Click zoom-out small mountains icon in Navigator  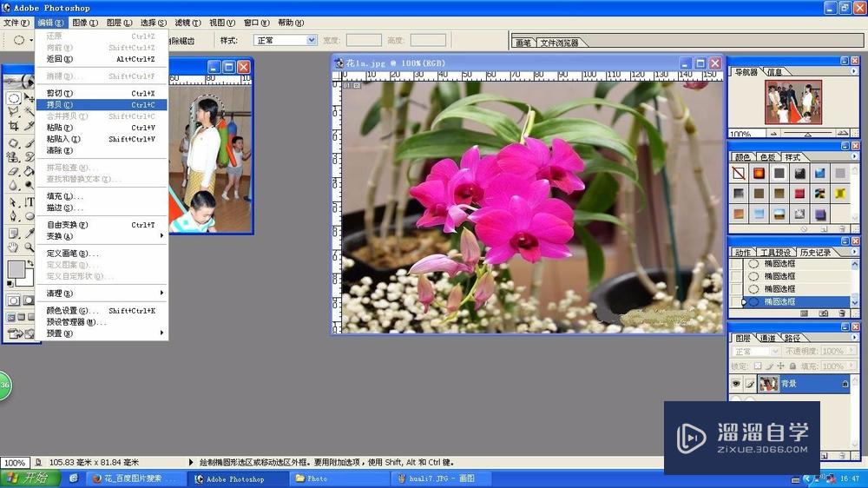point(773,133)
